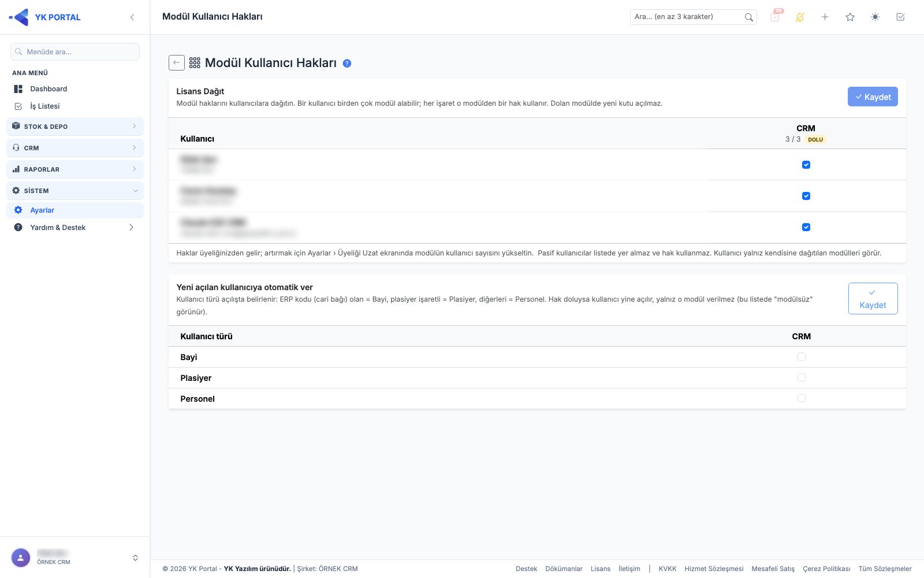Click the Menüde ara search field

[x=75, y=51]
